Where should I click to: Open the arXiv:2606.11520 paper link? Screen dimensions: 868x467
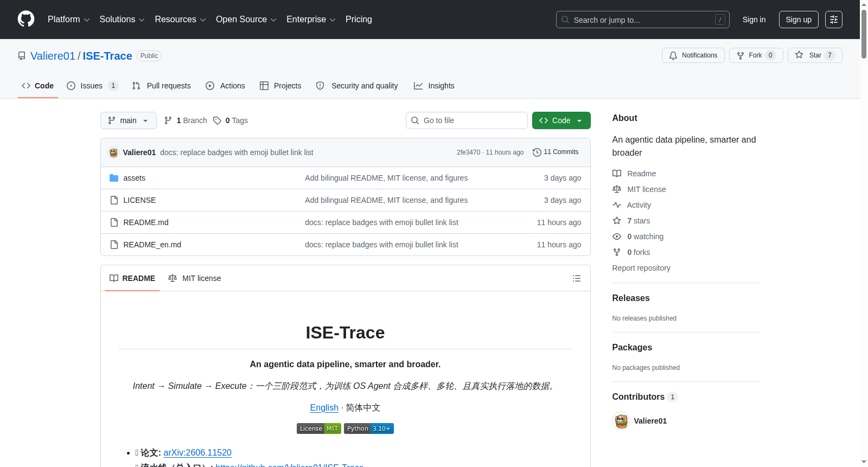[x=197, y=453]
